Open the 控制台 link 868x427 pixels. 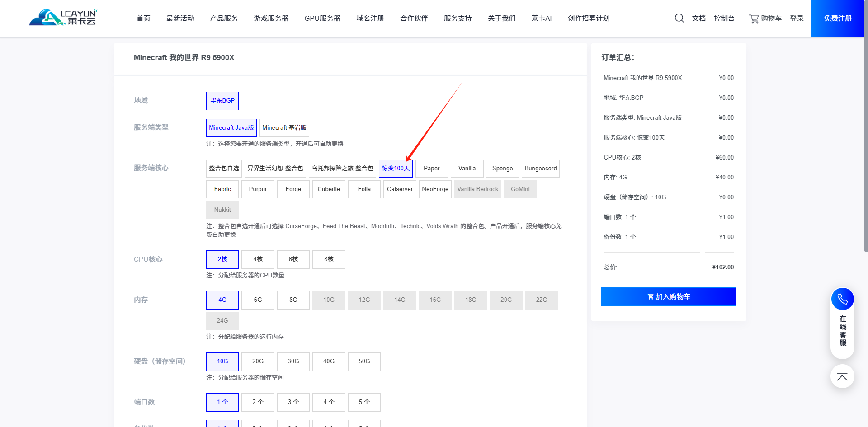[724, 19]
